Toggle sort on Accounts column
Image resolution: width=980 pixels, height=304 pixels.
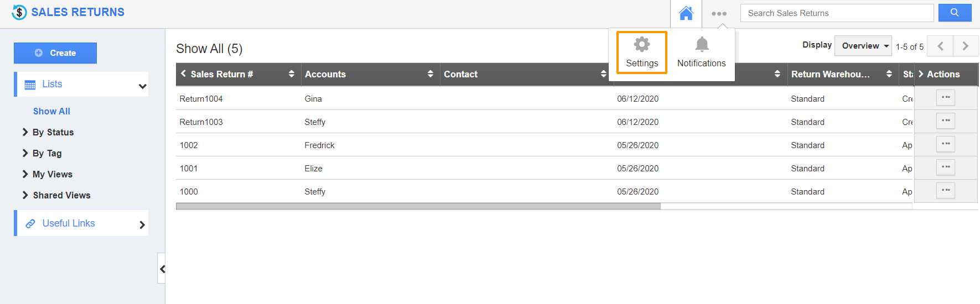point(431,74)
